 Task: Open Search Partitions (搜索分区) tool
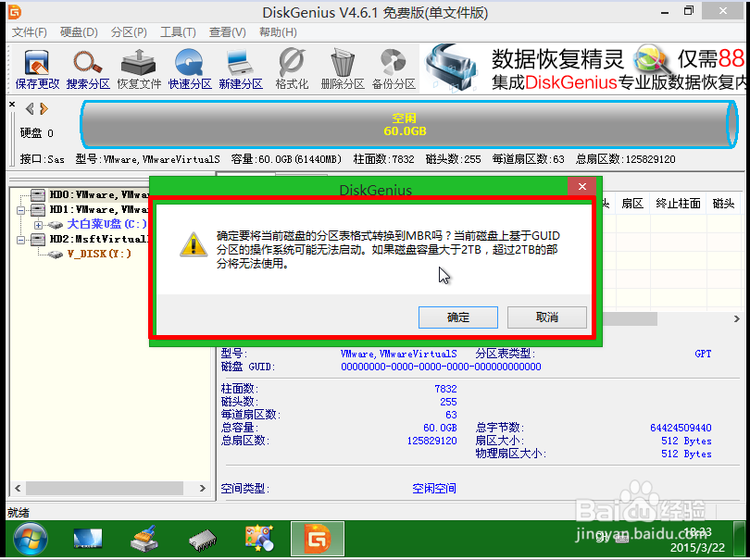coord(88,69)
